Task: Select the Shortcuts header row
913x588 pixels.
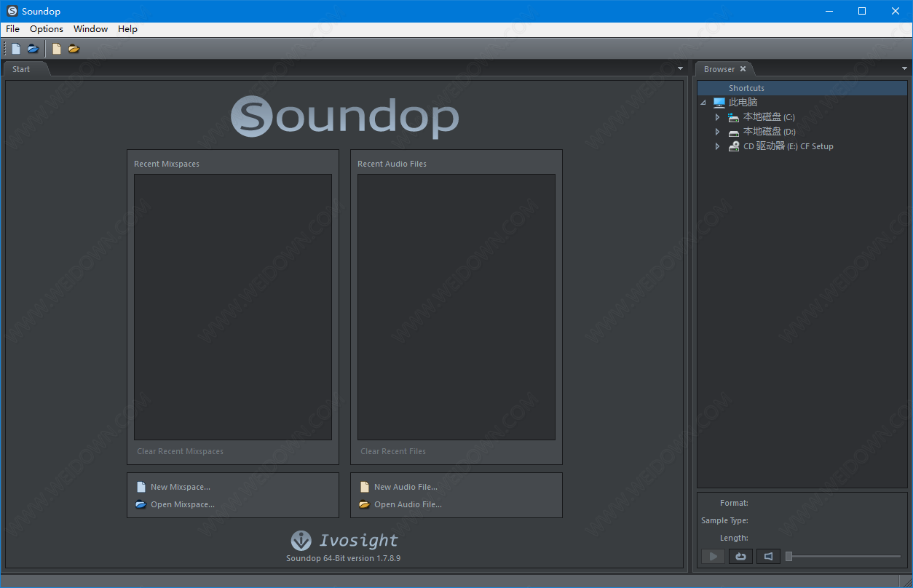Action: tap(802, 88)
